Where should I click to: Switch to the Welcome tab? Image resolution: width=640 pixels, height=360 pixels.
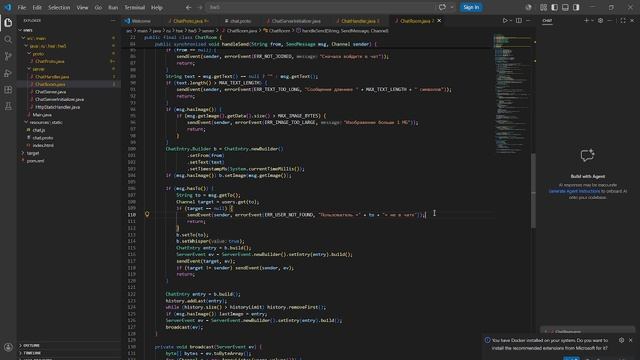click(140, 21)
